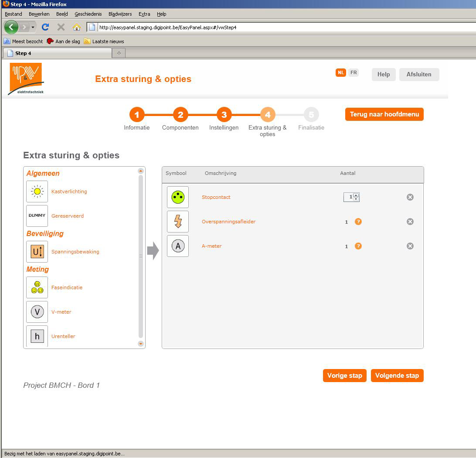Click the DUMMY Gereserveerd icon

[37, 216]
